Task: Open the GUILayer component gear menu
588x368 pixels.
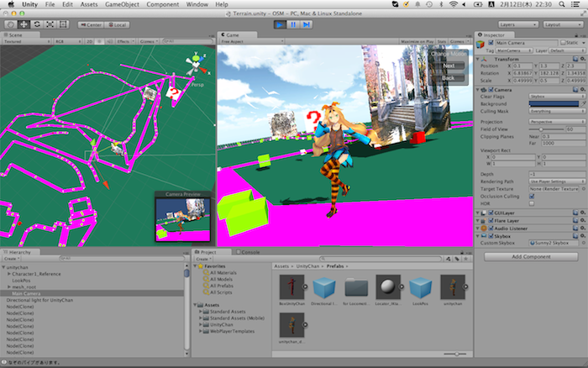Action: pos(582,213)
